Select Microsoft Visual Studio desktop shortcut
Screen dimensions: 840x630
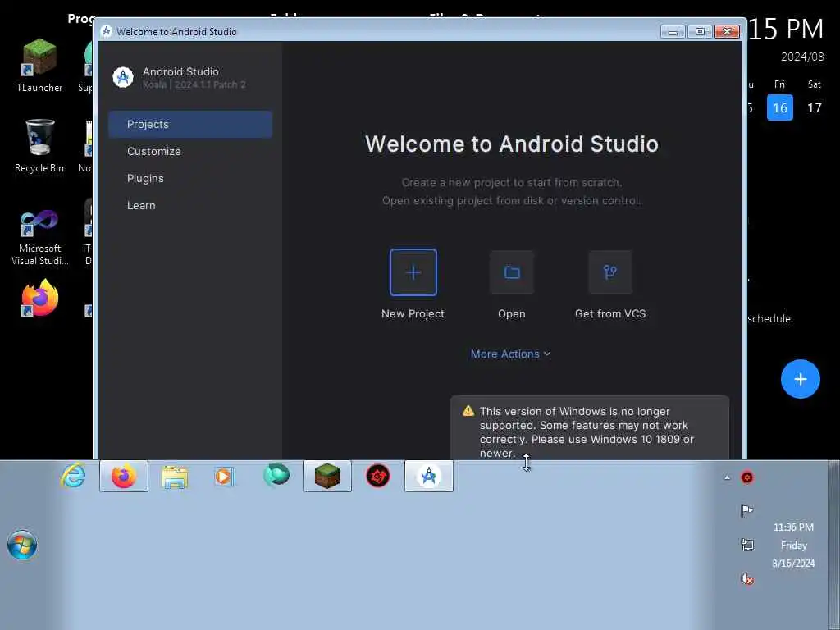coord(39,236)
